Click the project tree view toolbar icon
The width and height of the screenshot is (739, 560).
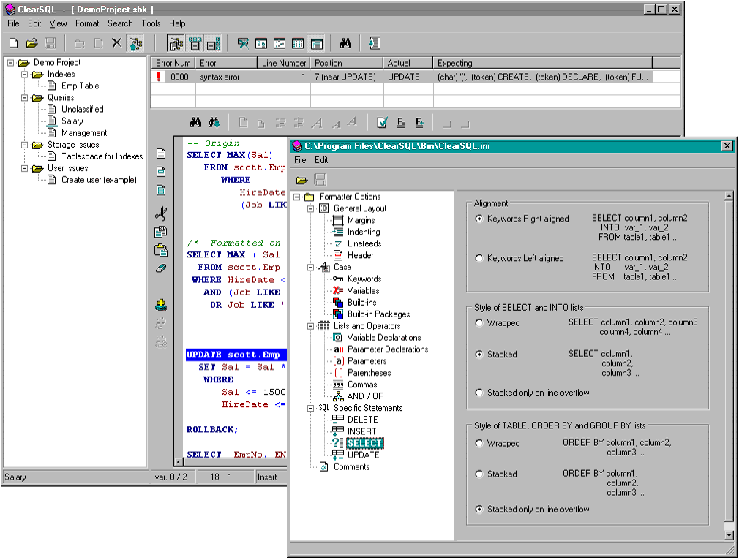coord(136,44)
